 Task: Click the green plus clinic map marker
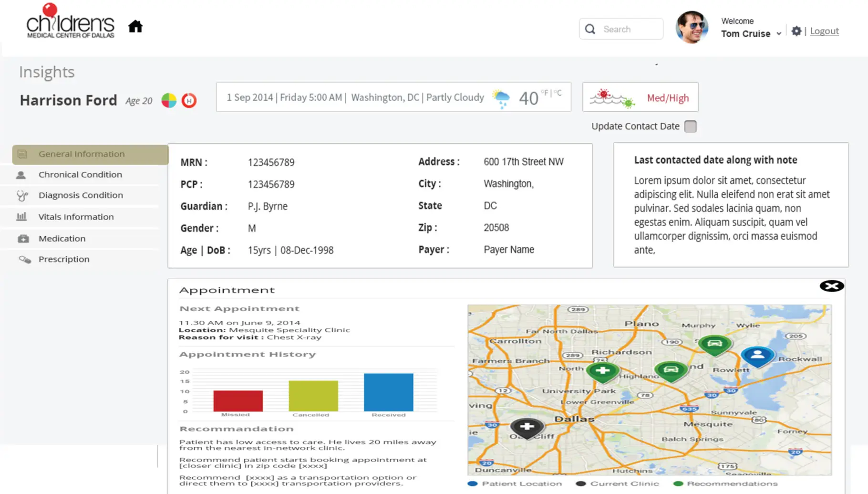tap(603, 371)
